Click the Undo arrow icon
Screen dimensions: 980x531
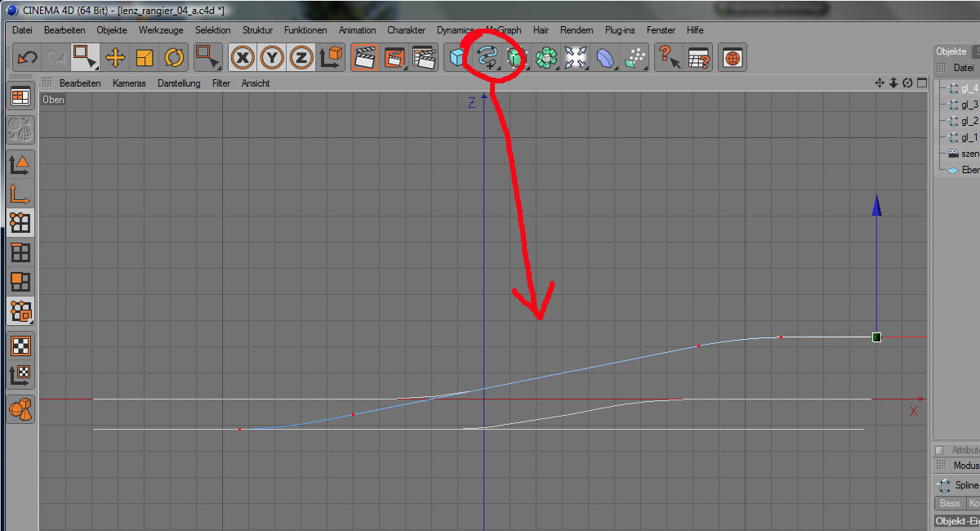coord(27,58)
